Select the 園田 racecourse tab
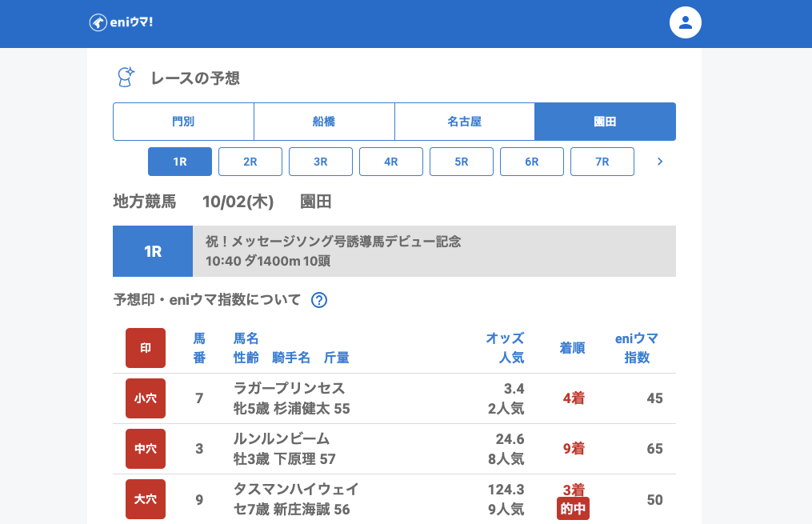The image size is (812, 524). [x=605, y=122]
